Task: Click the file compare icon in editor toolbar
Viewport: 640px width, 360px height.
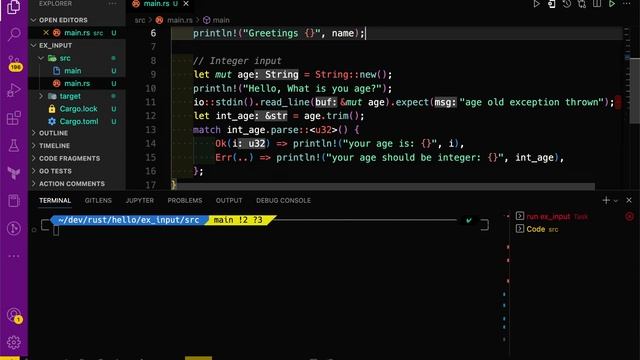Action: pos(551,4)
